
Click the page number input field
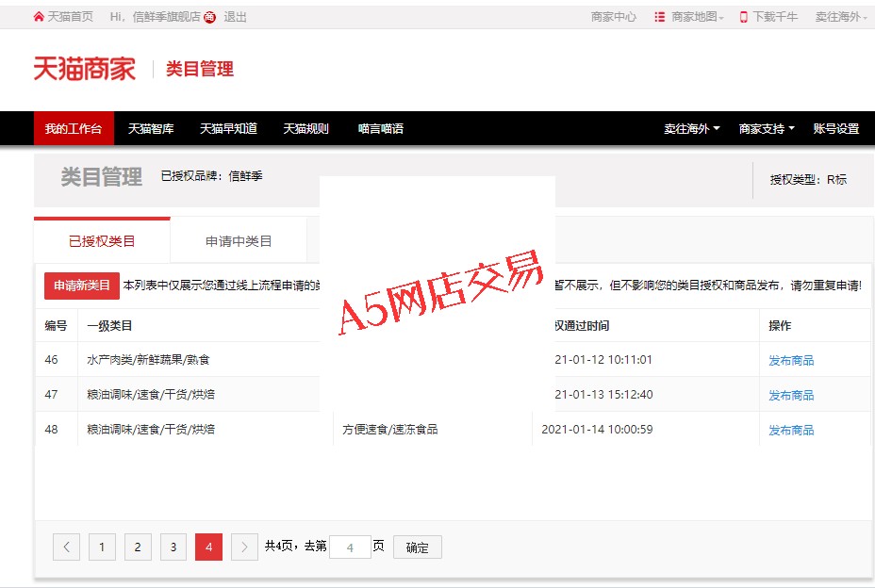[x=350, y=547]
